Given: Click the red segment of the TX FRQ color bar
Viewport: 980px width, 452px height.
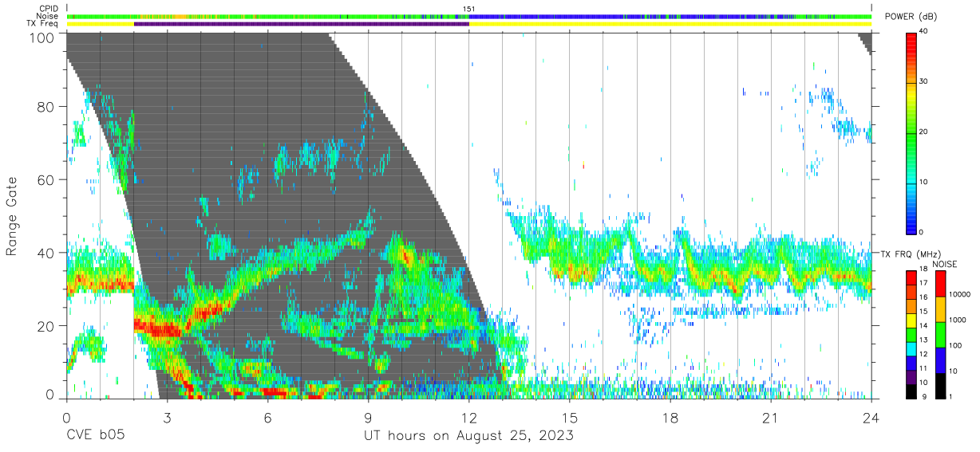Looking at the screenshot, I should [911, 277].
